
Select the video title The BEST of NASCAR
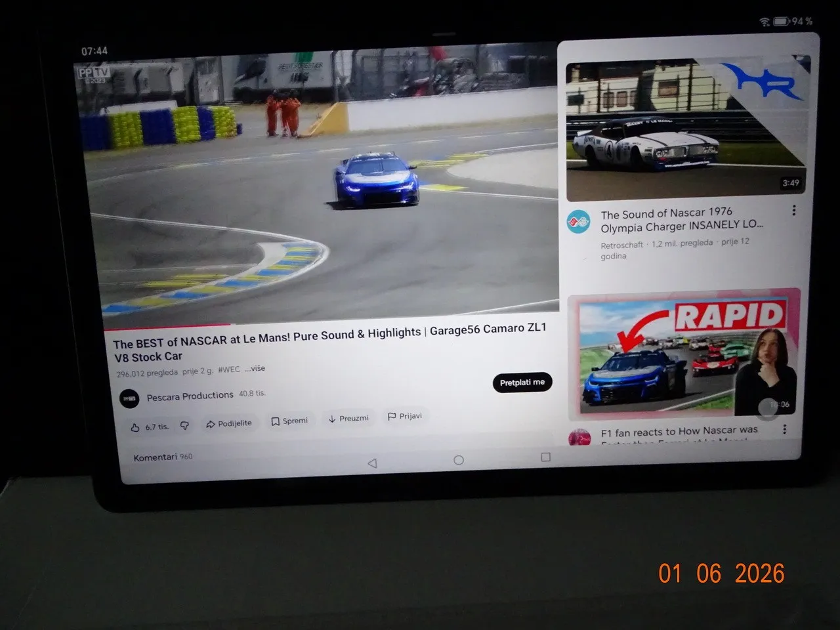[x=329, y=342]
